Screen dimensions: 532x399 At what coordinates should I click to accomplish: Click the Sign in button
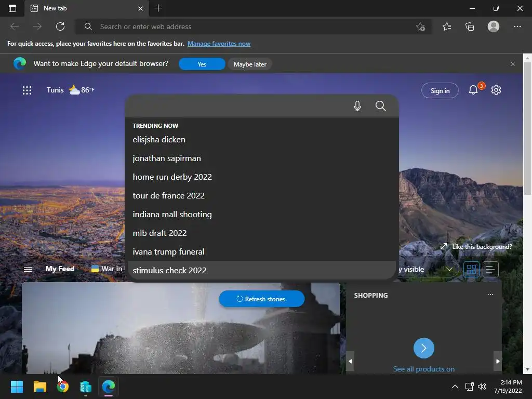[x=440, y=90]
